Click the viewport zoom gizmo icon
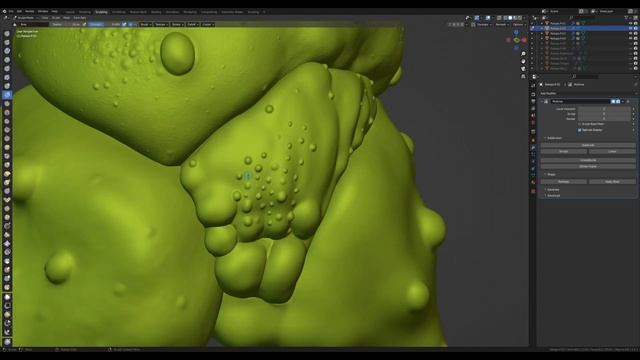640x360 pixels. (523, 54)
